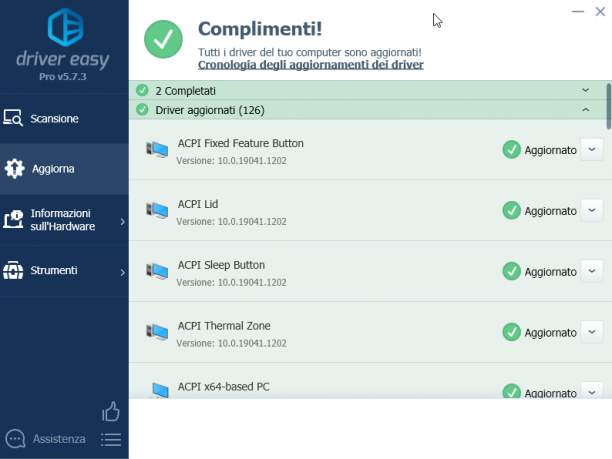Click version text under ACPI Thermal Zone

(231, 343)
